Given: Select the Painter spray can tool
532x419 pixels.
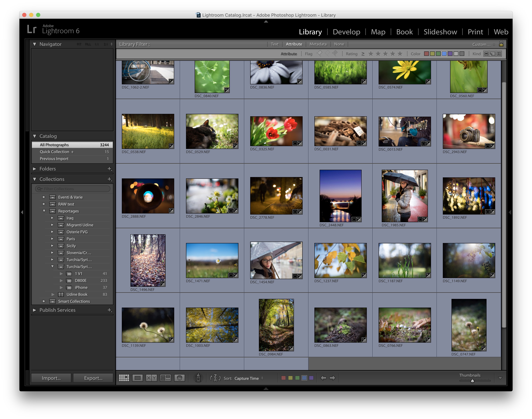Looking at the screenshot, I should click(x=198, y=378).
